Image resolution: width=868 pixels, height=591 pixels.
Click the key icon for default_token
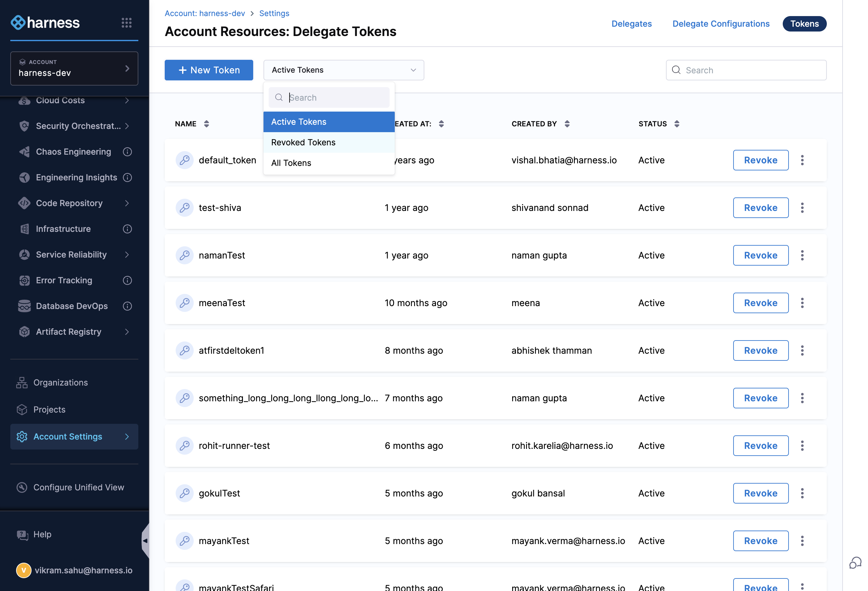pos(184,160)
